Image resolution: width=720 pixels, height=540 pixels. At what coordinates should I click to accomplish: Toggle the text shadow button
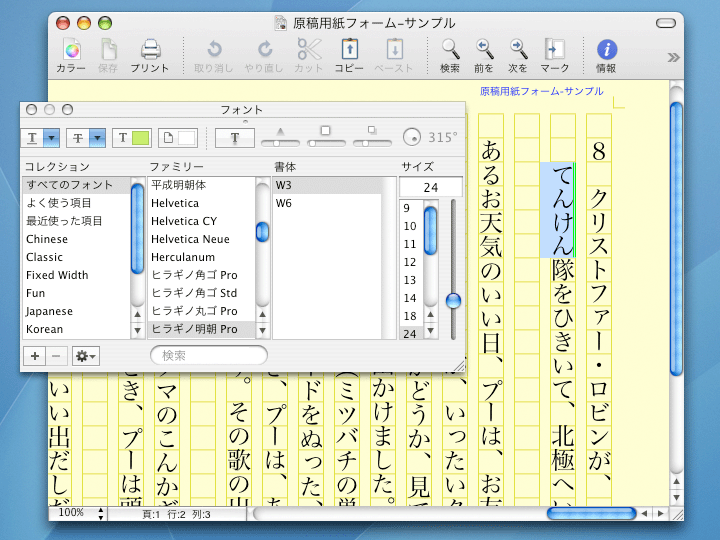[235, 138]
